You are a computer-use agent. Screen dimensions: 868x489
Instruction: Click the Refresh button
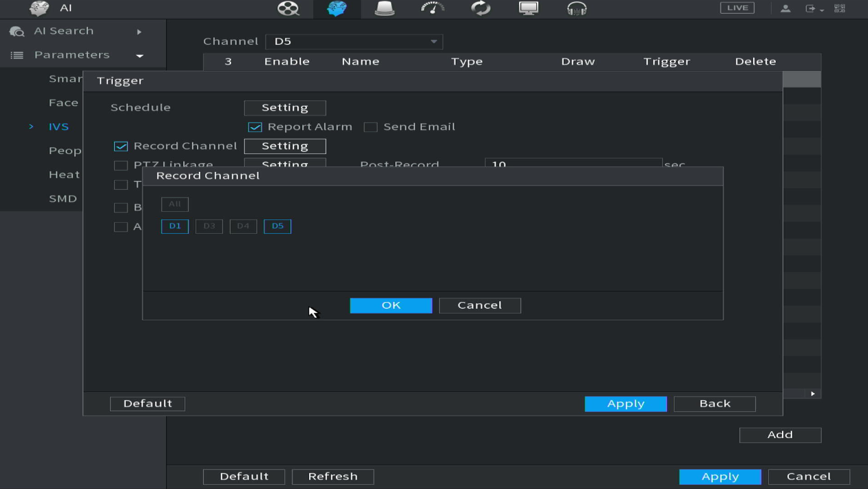pyautogui.click(x=332, y=477)
